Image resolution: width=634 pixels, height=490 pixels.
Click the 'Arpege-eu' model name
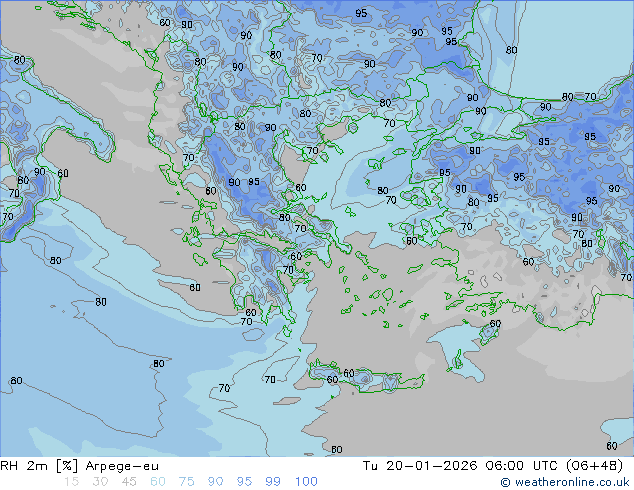click(x=122, y=467)
